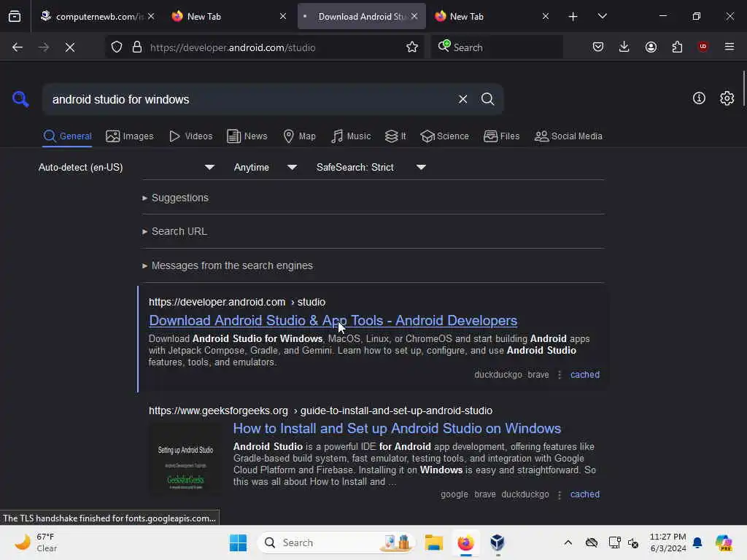
Task: Open taskbar clock 11:27 PM
Action: point(668,542)
